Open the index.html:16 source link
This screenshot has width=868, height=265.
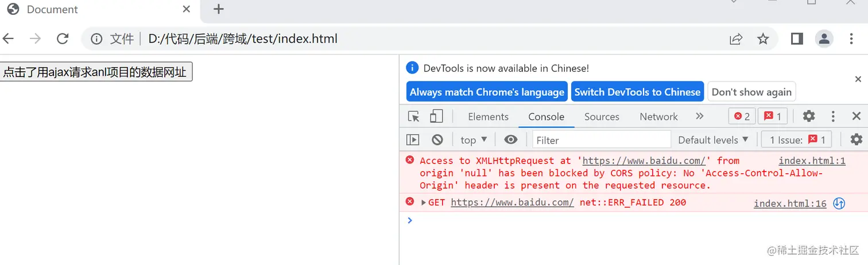click(790, 204)
